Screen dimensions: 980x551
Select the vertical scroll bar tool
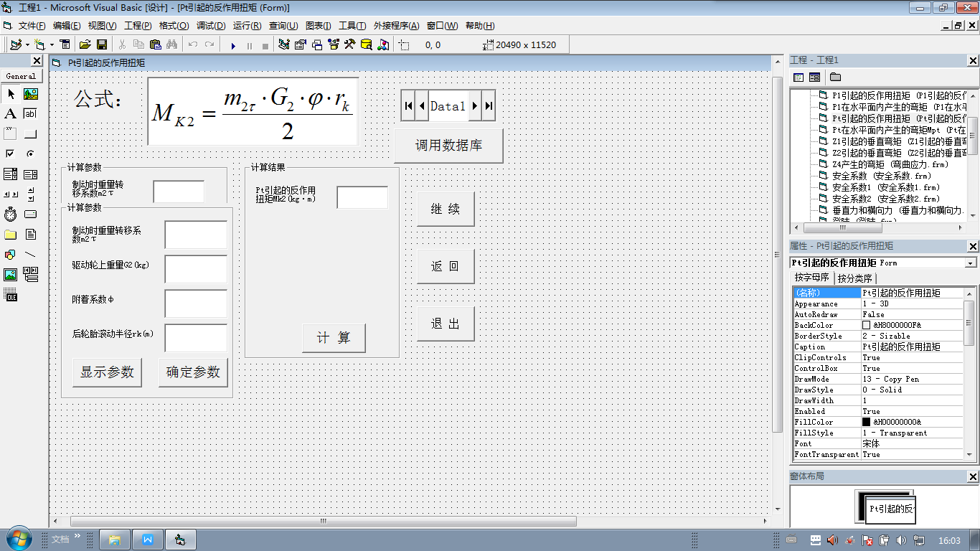click(x=31, y=194)
